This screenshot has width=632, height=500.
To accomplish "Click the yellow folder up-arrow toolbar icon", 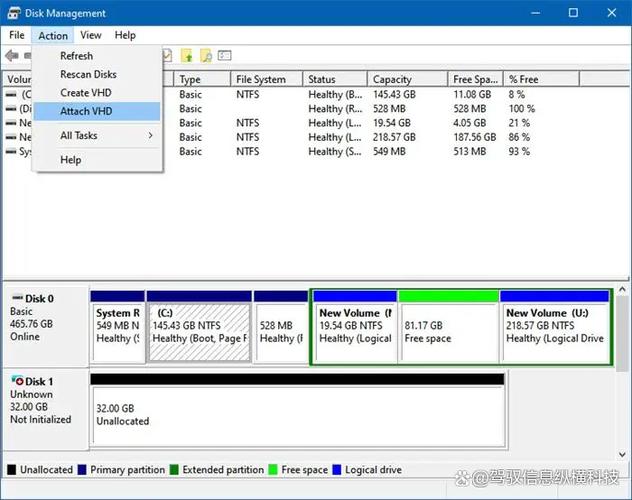I will click(187, 56).
